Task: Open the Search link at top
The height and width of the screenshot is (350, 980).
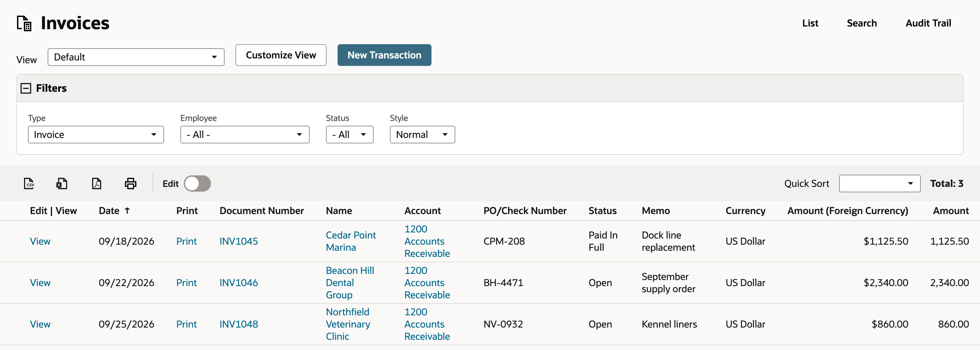Action: coord(862,23)
